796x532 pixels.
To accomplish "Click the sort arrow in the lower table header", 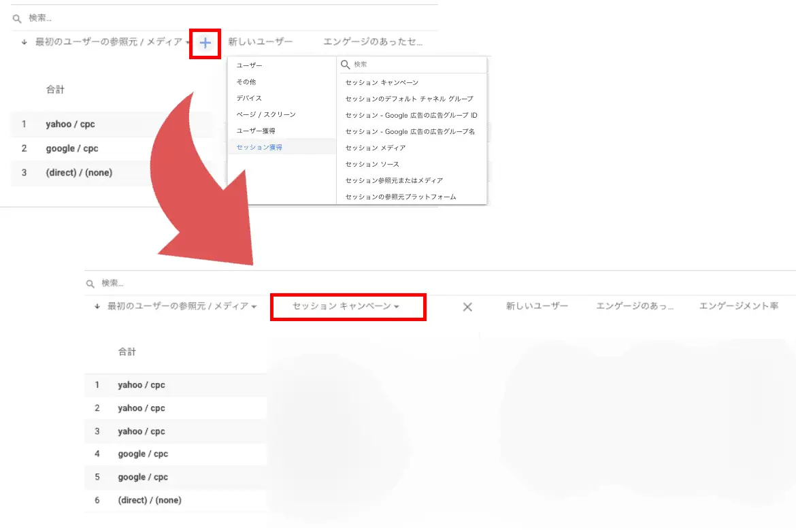I will tap(96, 306).
